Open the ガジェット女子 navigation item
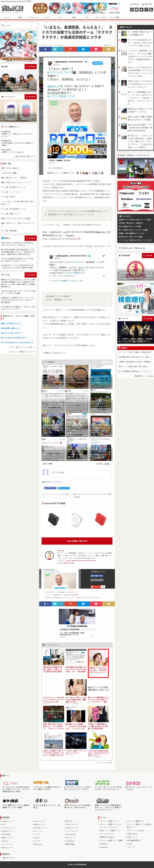 pos(100,17)
